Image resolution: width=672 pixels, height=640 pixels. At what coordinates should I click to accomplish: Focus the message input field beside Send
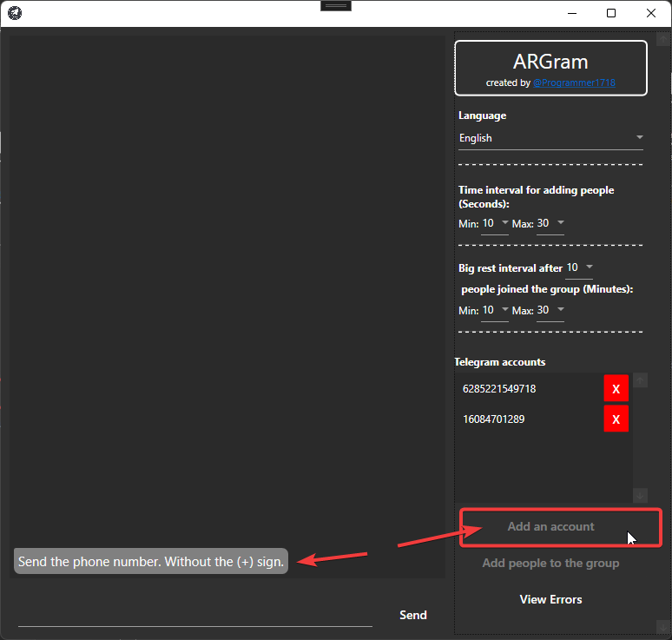coord(195,615)
